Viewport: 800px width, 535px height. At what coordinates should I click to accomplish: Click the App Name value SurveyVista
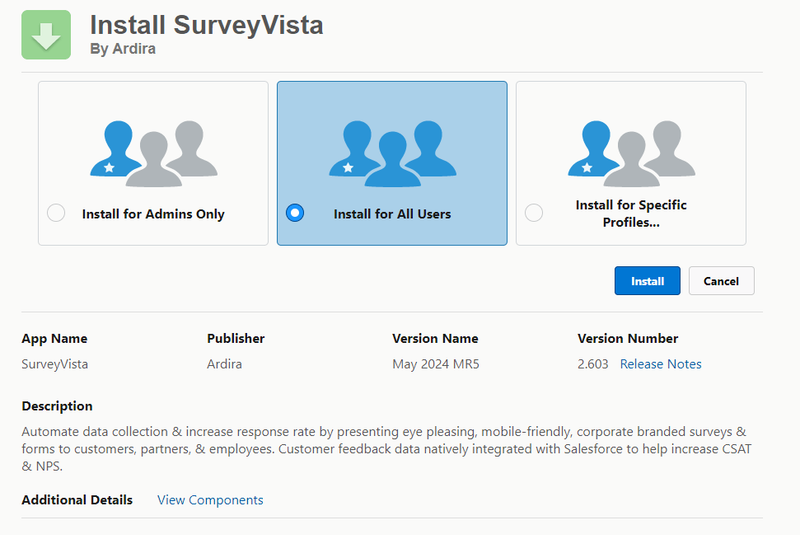(55, 364)
